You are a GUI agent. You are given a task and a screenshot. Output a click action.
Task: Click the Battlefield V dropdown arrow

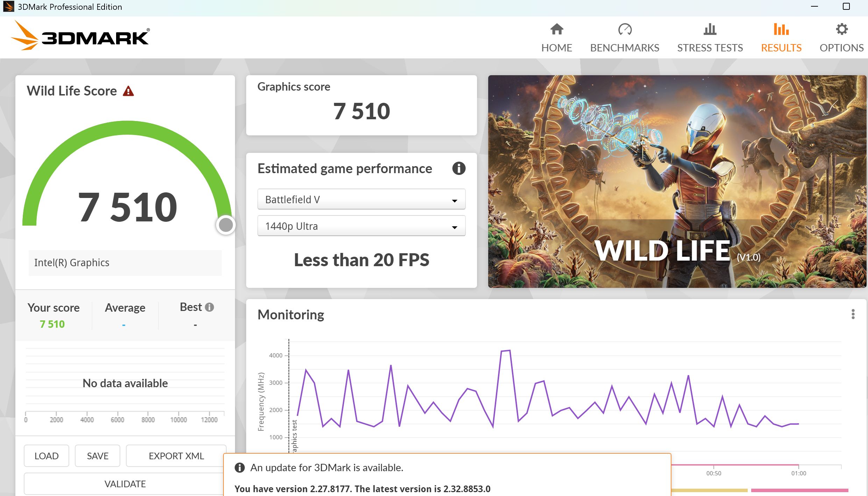click(x=454, y=200)
